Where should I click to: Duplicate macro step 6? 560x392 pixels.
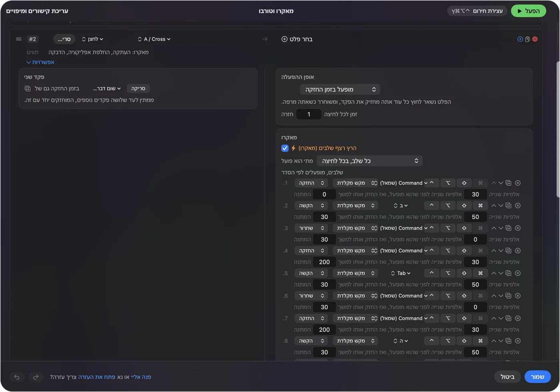[x=508, y=296]
